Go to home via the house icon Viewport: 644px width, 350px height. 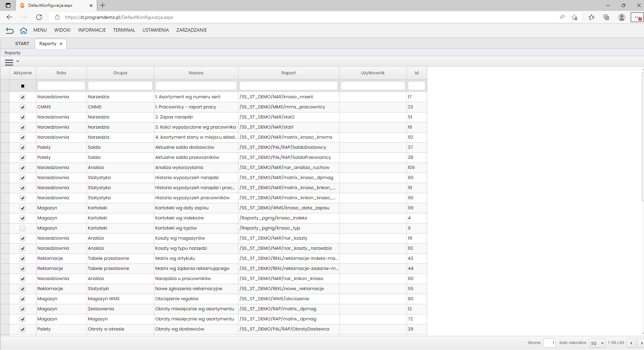pos(24,31)
